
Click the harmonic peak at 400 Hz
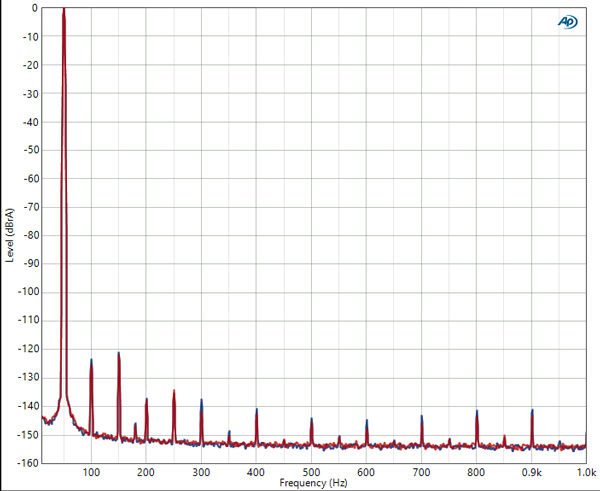(x=257, y=411)
